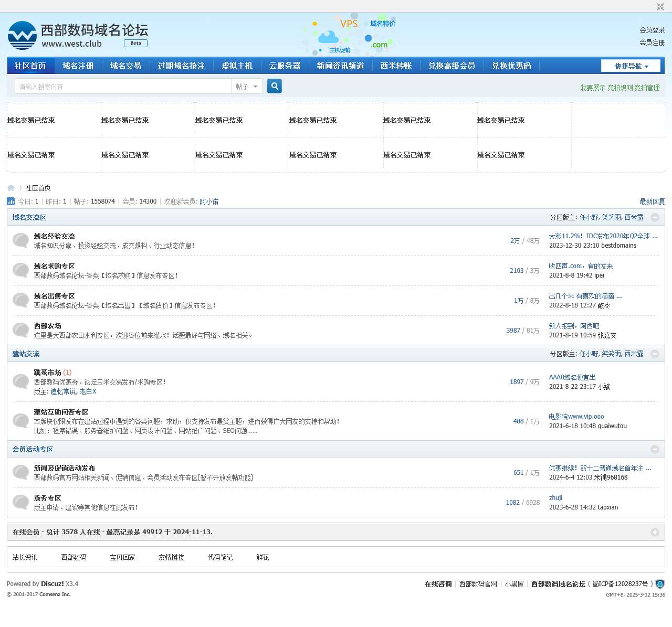Image resolution: width=672 pixels, height=627 pixels.
Task: Expand the 在线会员 online members list
Action: 655,532
